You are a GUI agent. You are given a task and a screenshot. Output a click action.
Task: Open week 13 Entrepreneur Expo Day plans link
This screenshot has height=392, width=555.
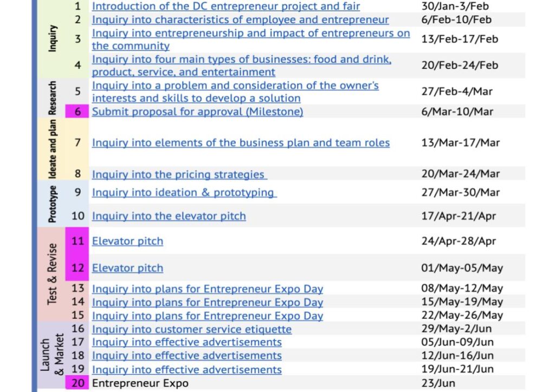coord(207,289)
